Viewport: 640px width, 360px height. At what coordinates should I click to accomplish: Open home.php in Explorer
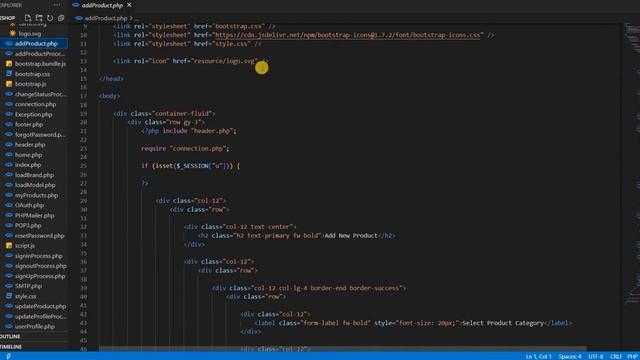[x=28, y=155]
